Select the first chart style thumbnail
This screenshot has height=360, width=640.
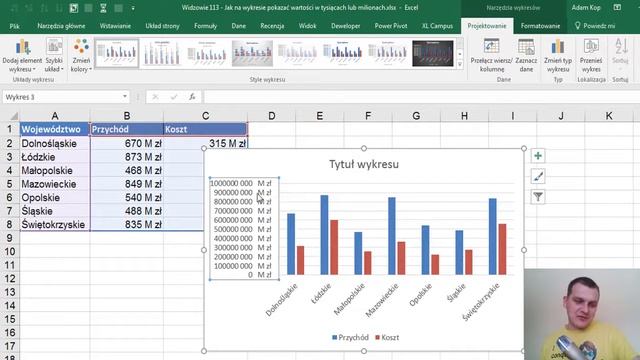point(117,53)
